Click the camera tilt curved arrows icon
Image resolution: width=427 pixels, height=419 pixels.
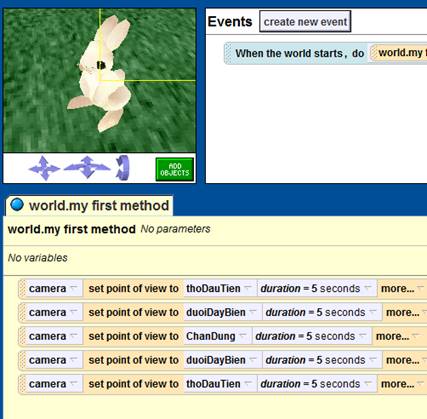(x=122, y=168)
